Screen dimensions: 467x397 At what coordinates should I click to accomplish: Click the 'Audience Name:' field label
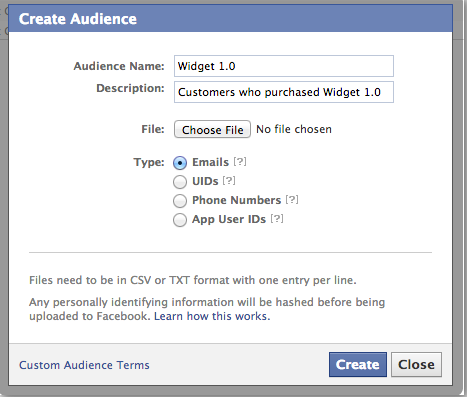119,66
